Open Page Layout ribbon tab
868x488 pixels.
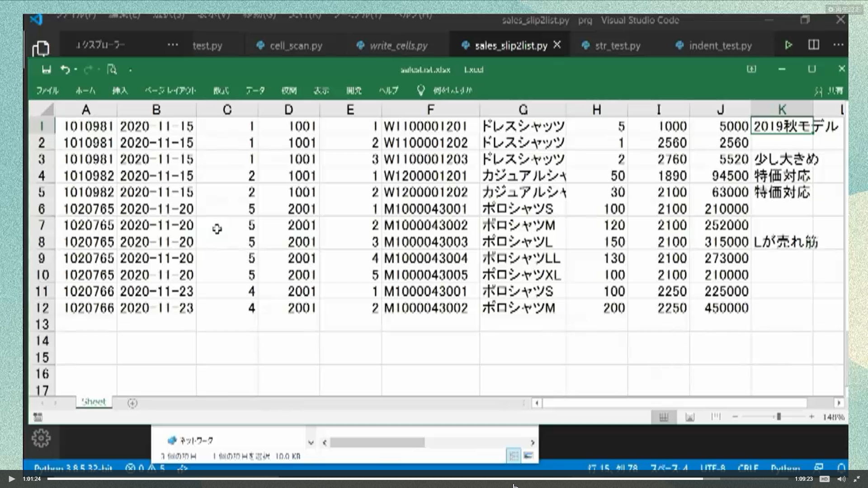coord(170,91)
